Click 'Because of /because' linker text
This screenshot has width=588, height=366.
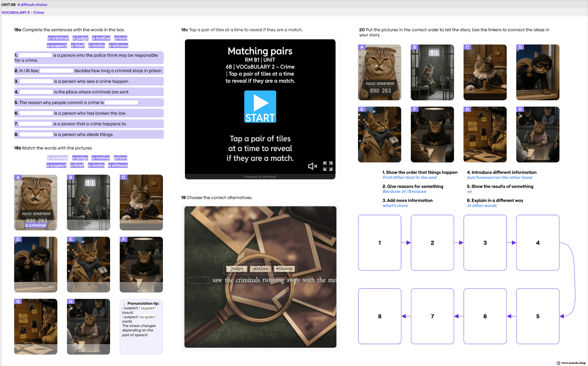(x=404, y=191)
